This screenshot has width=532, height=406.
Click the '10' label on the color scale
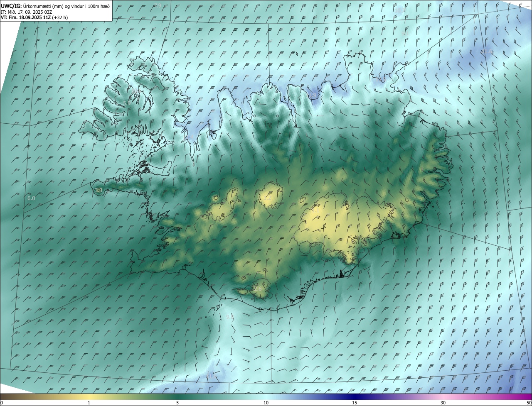point(266,403)
